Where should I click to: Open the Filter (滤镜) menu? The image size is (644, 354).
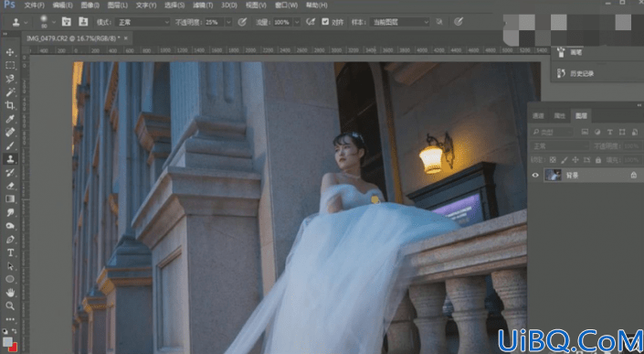[x=204, y=5]
